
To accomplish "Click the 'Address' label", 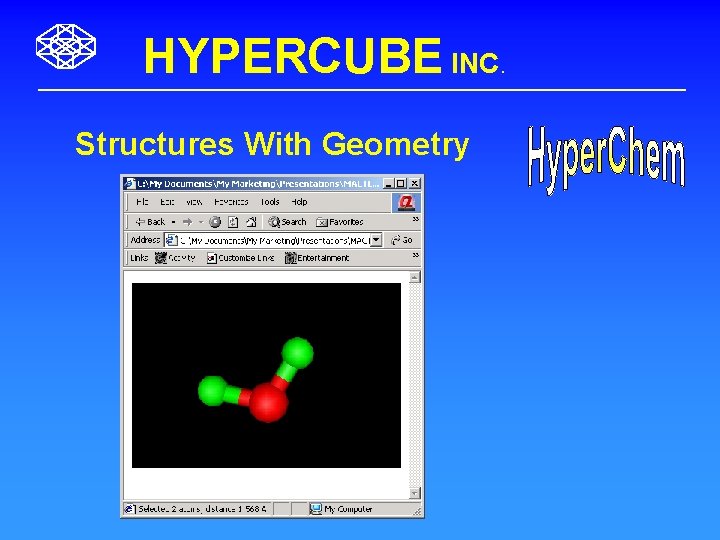I will click(x=145, y=240).
